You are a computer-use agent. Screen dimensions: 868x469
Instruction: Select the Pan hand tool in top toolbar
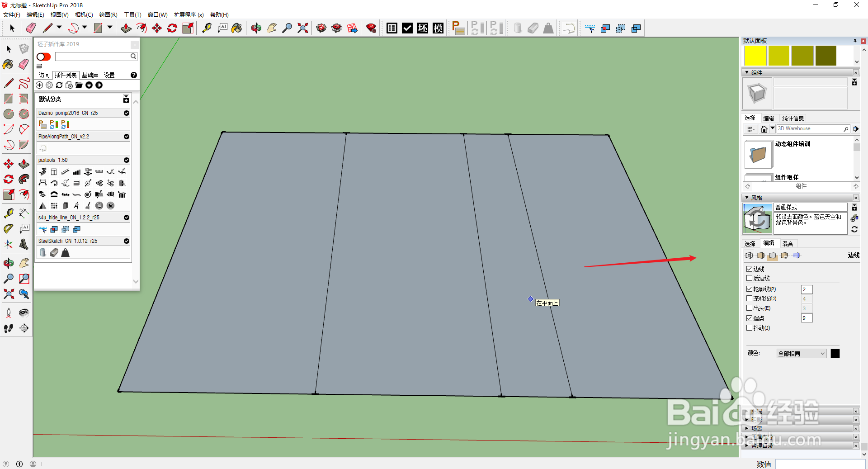pyautogui.click(x=272, y=28)
